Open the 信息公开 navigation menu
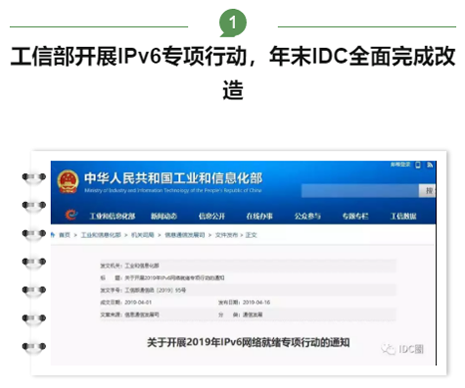This screenshot has width=465, height=388. [212, 216]
